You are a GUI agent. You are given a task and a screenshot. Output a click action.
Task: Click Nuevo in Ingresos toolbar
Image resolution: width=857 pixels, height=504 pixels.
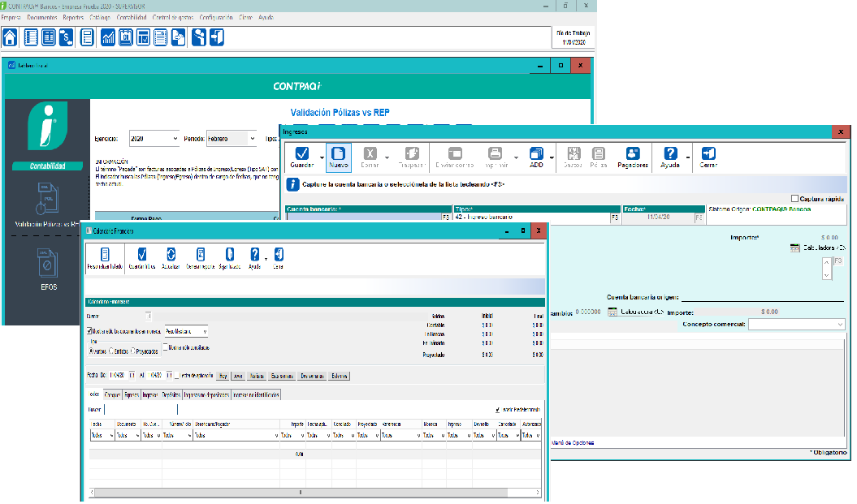point(338,157)
